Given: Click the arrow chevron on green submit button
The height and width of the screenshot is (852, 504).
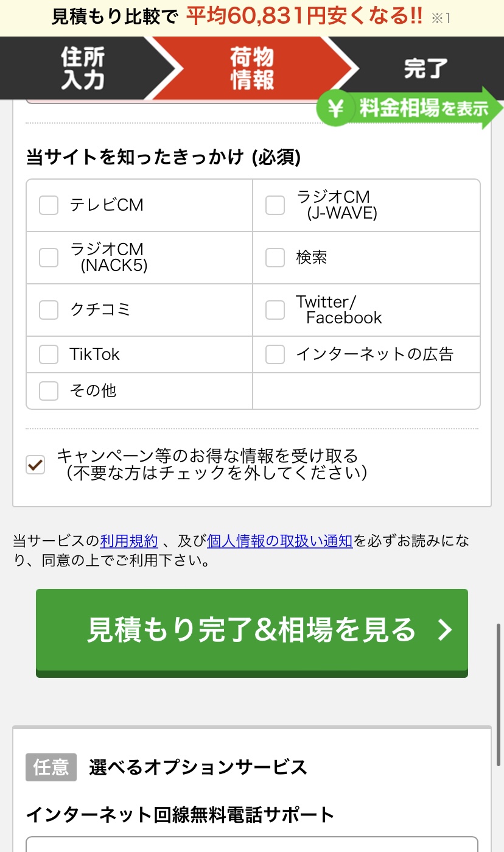Looking at the screenshot, I should 446,630.
